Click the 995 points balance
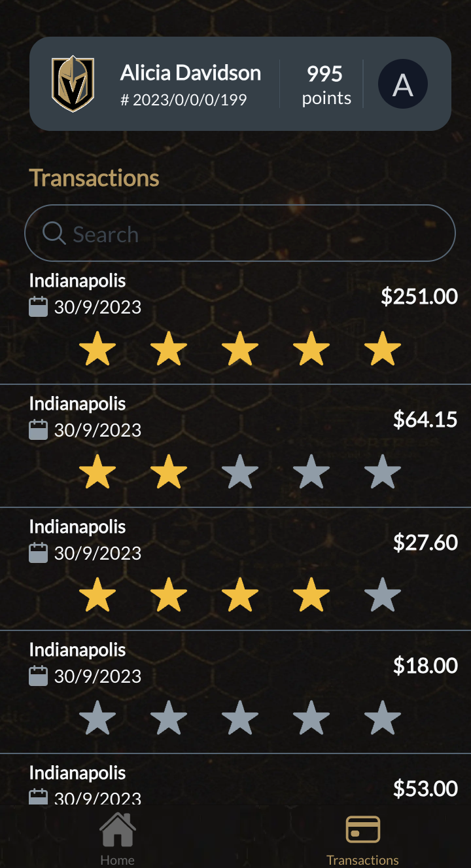Screen dimensions: 471x868 point(326,84)
